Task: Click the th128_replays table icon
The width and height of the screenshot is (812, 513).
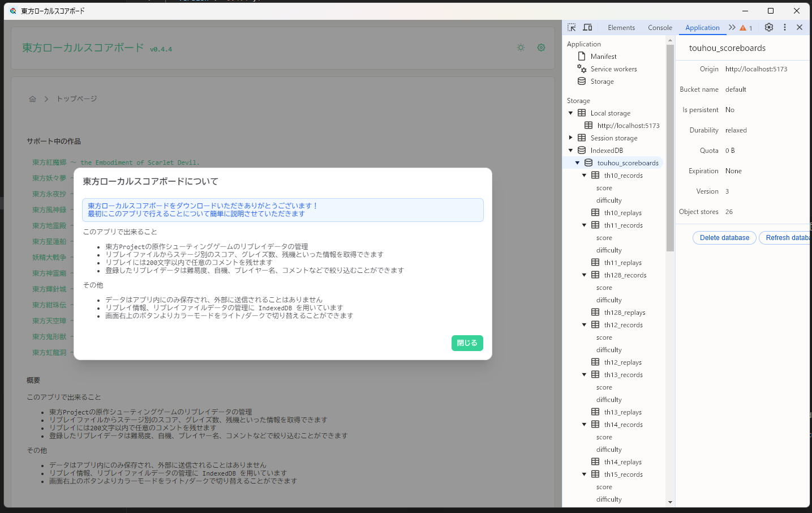Action: point(595,312)
